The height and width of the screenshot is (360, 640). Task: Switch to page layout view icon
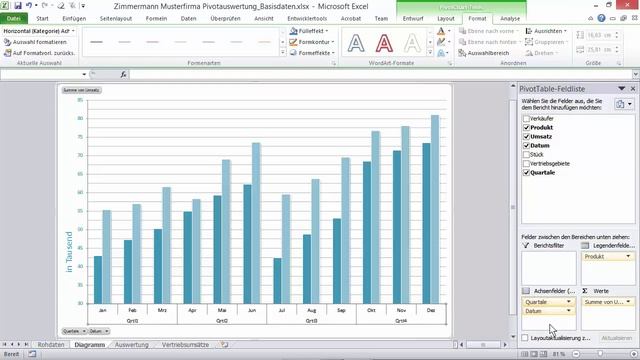pyautogui.click(x=534, y=354)
